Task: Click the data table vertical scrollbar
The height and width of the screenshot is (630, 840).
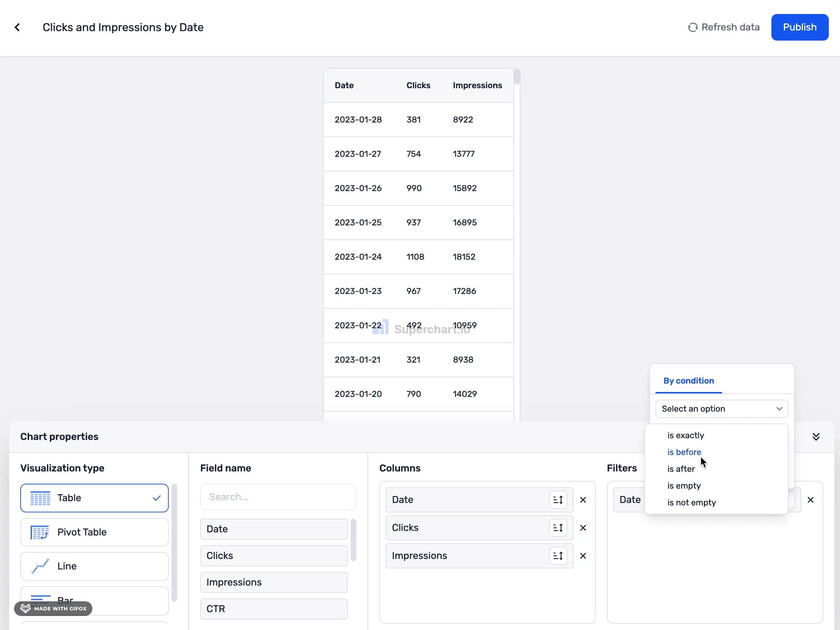Action: click(x=517, y=77)
